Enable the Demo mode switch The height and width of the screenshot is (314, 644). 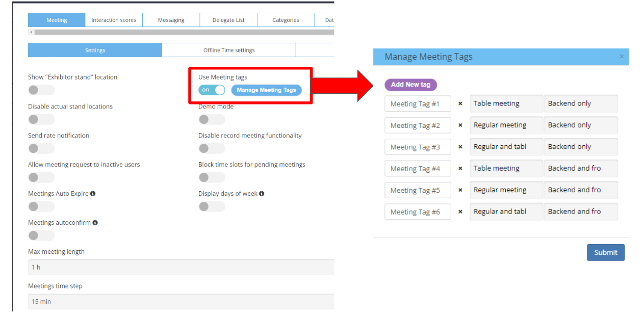[x=212, y=119]
